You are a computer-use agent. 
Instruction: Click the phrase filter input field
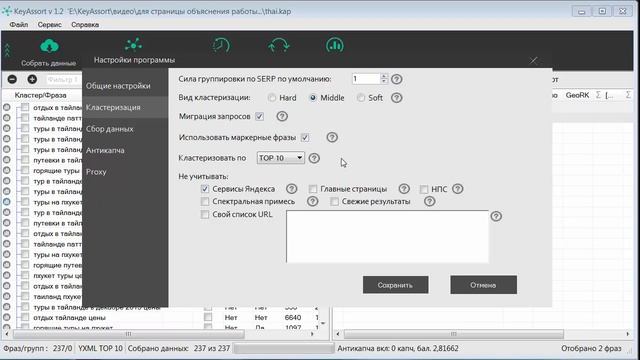click(63, 80)
